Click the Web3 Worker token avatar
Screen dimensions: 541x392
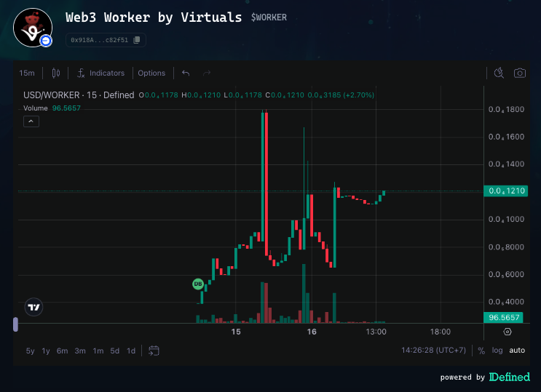(x=33, y=28)
